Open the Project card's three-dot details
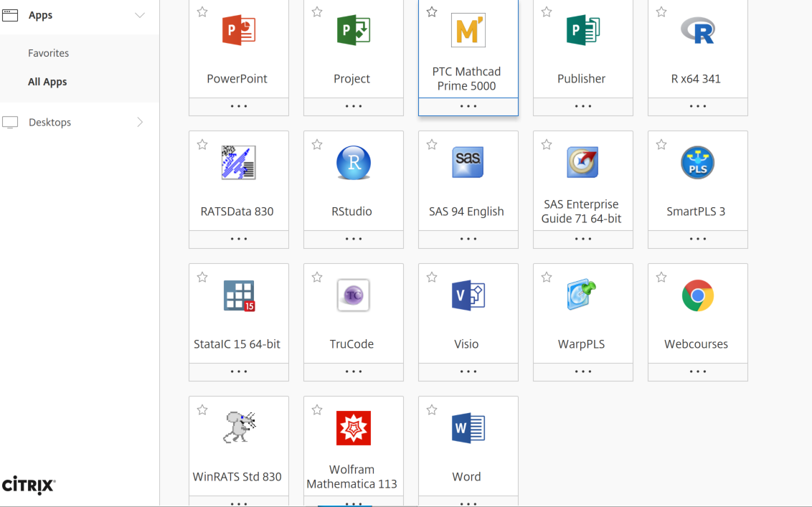 coord(354,106)
